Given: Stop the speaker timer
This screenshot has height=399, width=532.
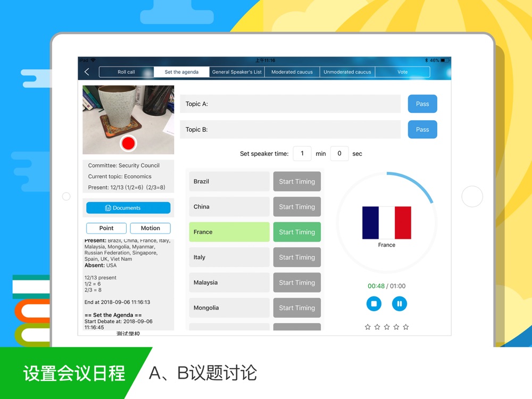Looking at the screenshot, I should click(374, 304).
